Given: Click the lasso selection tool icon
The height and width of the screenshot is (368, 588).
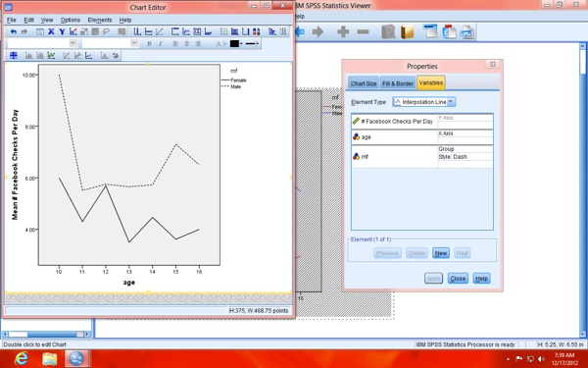Looking at the screenshot, I should (x=107, y=32).
